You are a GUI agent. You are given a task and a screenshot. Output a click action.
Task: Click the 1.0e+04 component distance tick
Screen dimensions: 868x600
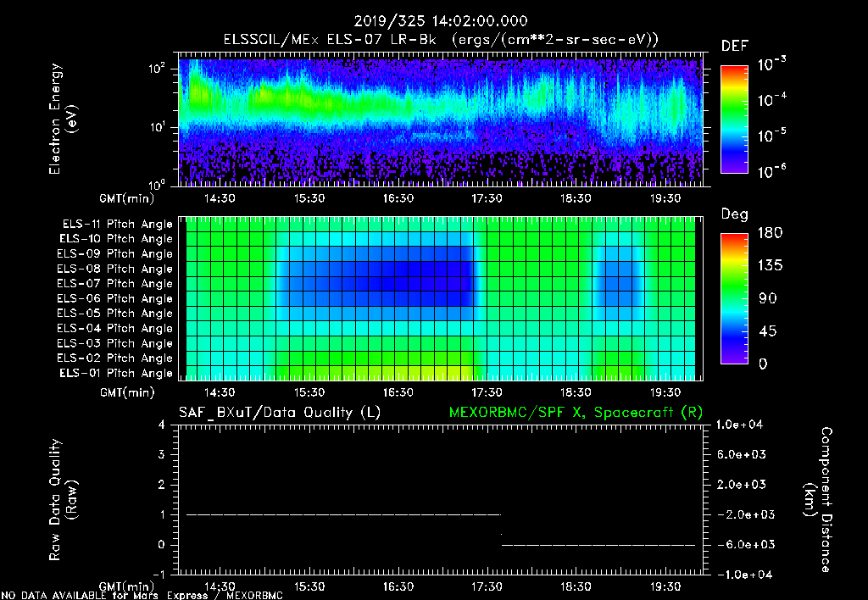tap(739, 425)
